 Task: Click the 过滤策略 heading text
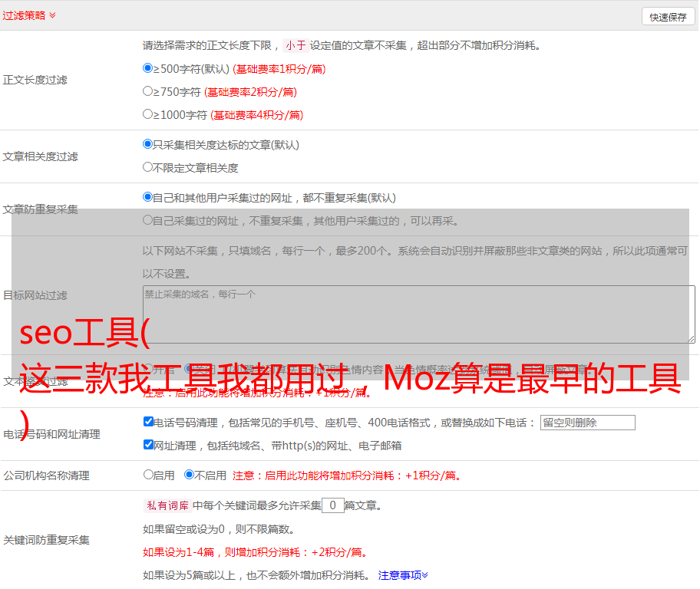tap(24, 15)
